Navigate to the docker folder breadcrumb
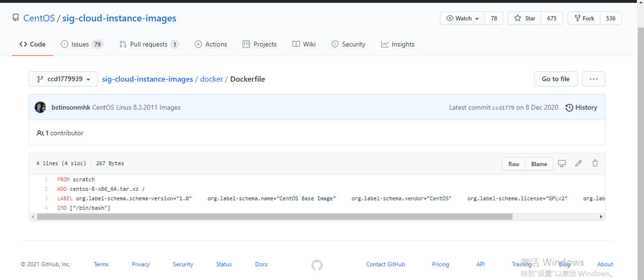The image size is (644, 280). pyautogui.click(x=212, y=79)
